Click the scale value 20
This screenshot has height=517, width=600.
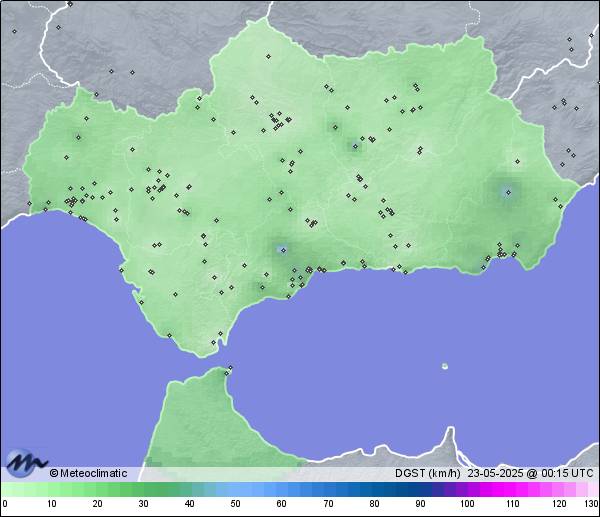[98, 504]
